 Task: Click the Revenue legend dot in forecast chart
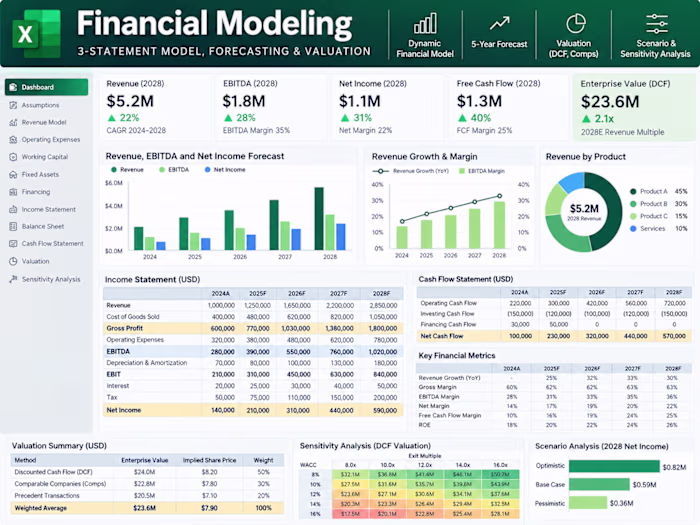[x=114, y=170]
